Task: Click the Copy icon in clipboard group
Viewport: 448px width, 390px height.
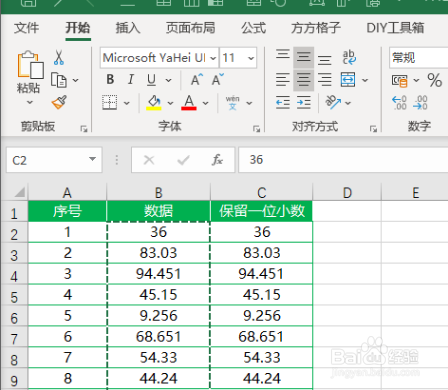Action: [x=59, y=80]
